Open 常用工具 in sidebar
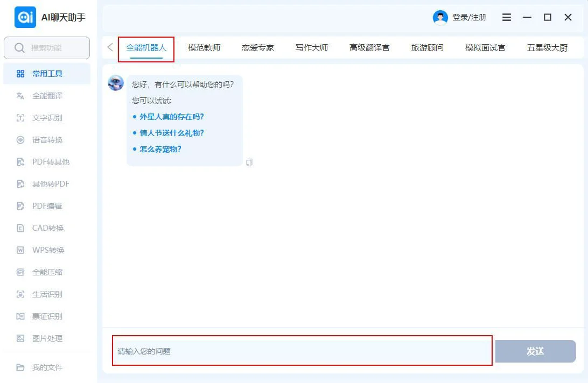 point(47,74)
